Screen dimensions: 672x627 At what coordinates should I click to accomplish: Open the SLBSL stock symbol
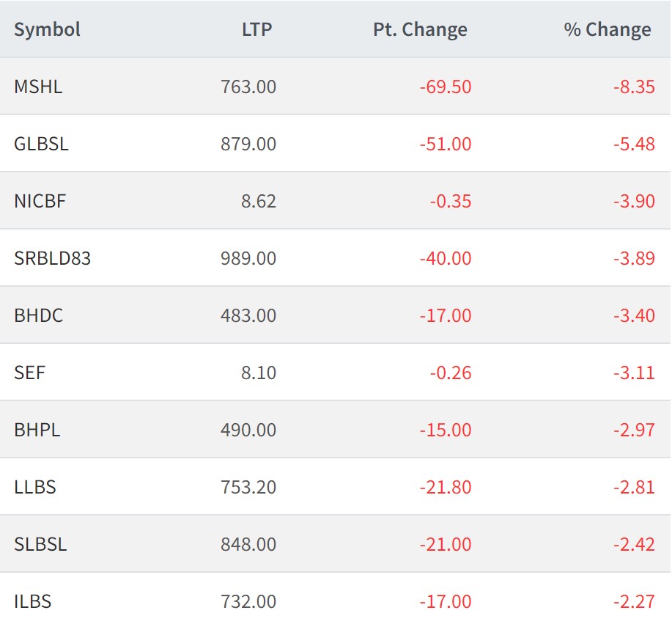(x=40, y=544)
